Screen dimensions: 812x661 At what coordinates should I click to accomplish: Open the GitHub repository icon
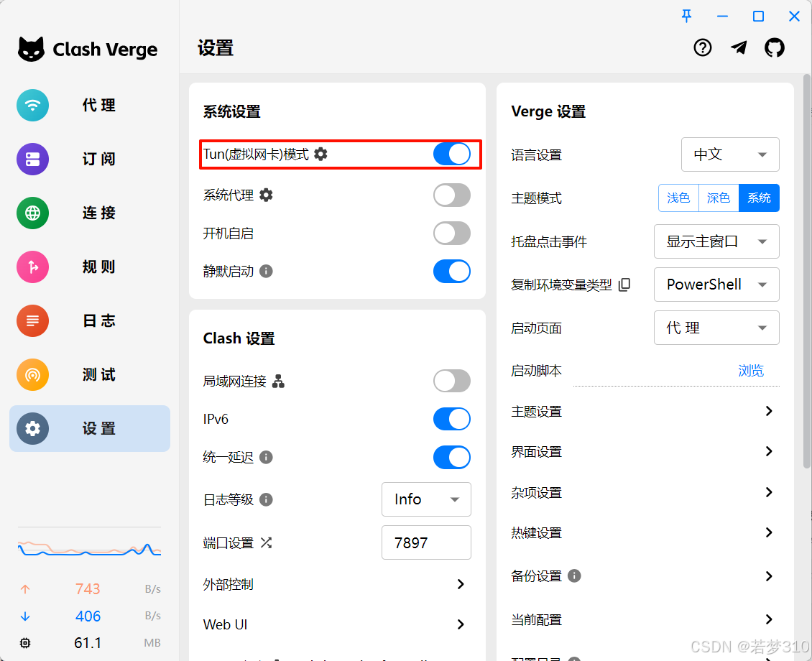774,47
